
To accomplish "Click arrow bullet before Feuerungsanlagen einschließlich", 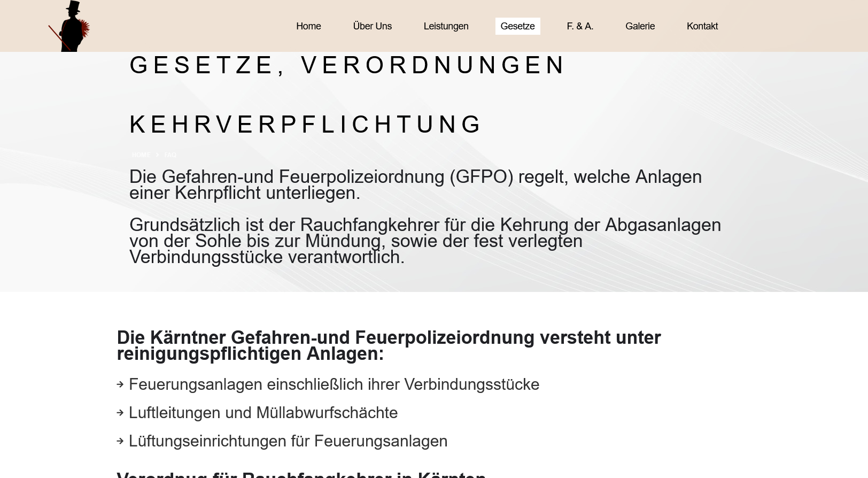I will click(x=120, y=384).
